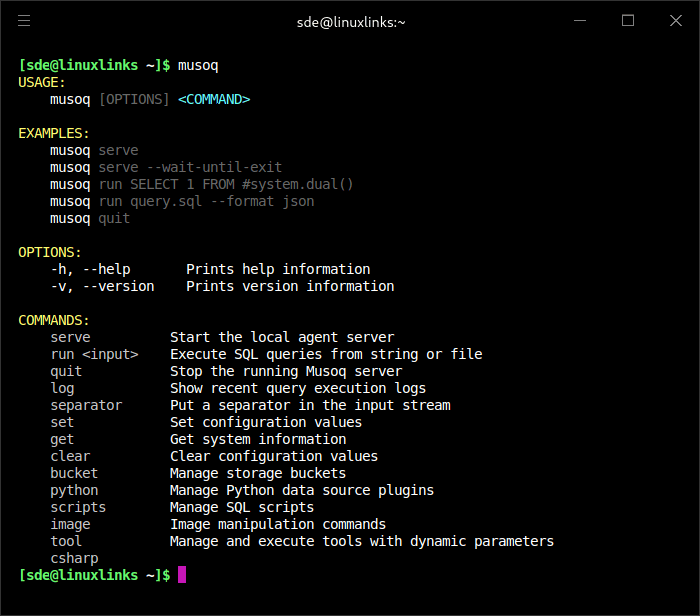Click the 'python' command name
Image resolution: width=700 pixels, height=616 pixels.
click(x=74, y=491)
